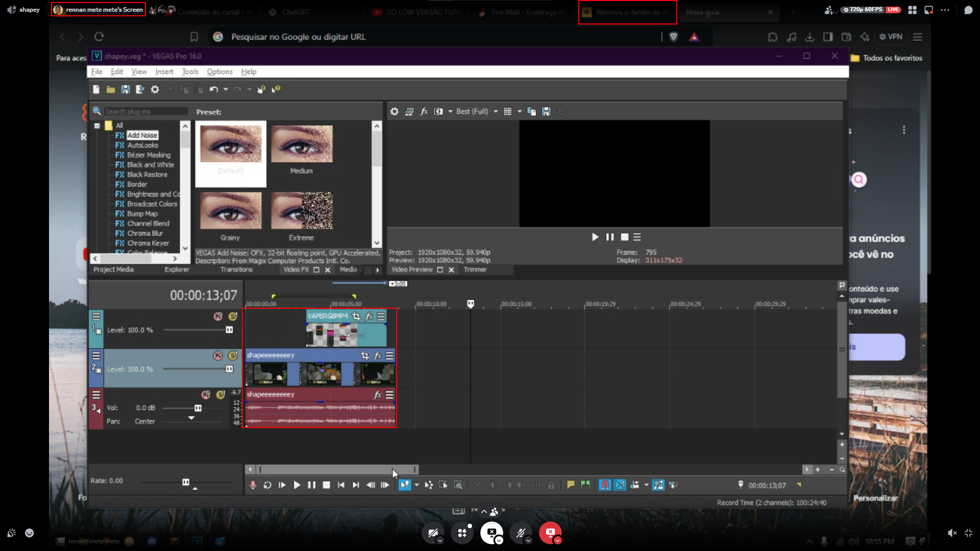Click Pause in the Video Preview window
980x551 pixels.
[609, 237]
